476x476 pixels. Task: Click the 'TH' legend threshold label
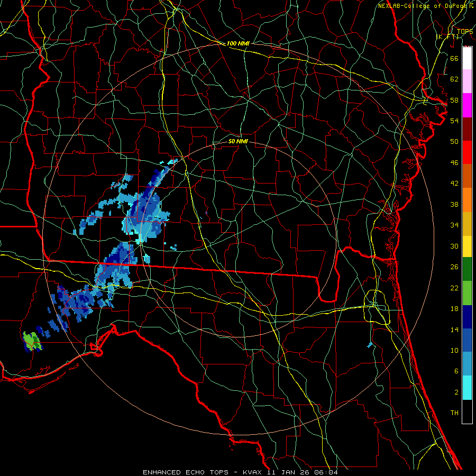[x=454, y=413]
